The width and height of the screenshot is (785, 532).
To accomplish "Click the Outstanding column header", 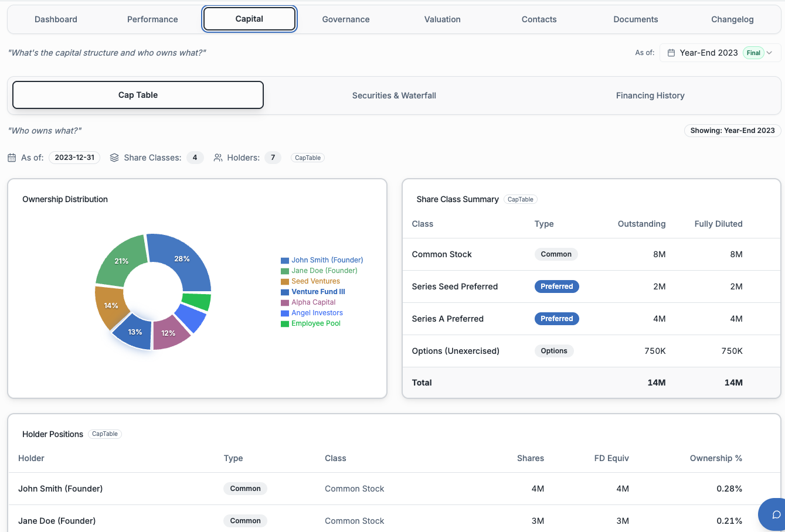I will 641,224.
